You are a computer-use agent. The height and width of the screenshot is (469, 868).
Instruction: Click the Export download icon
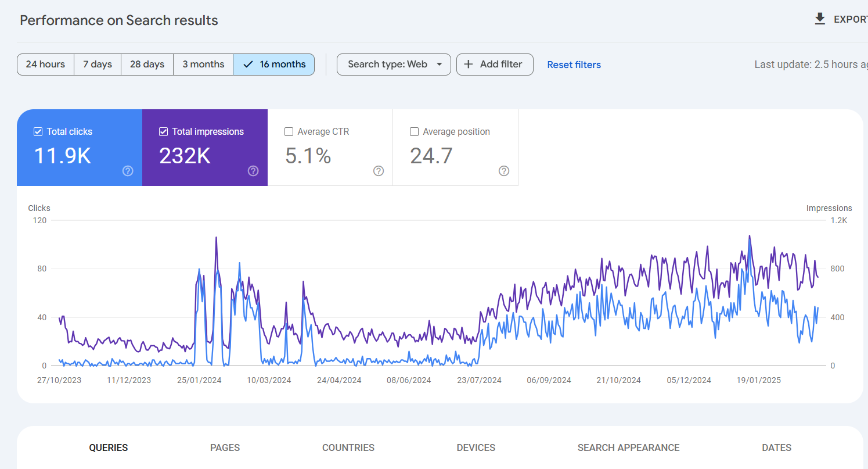[x=820, y=19]
